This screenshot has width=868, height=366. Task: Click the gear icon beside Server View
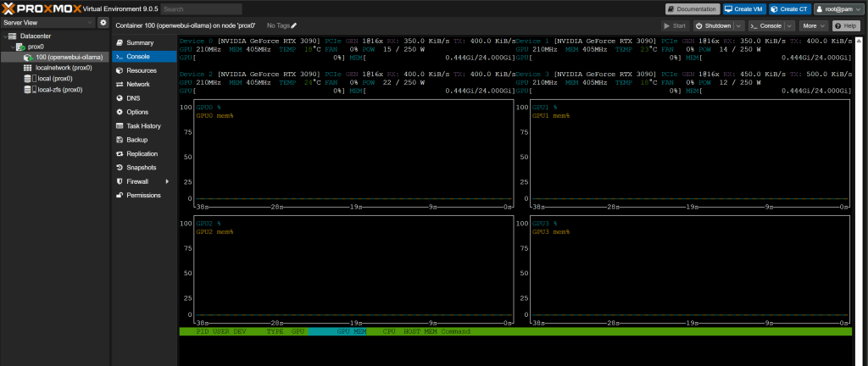pyautogui.click(x=103, y=23)
